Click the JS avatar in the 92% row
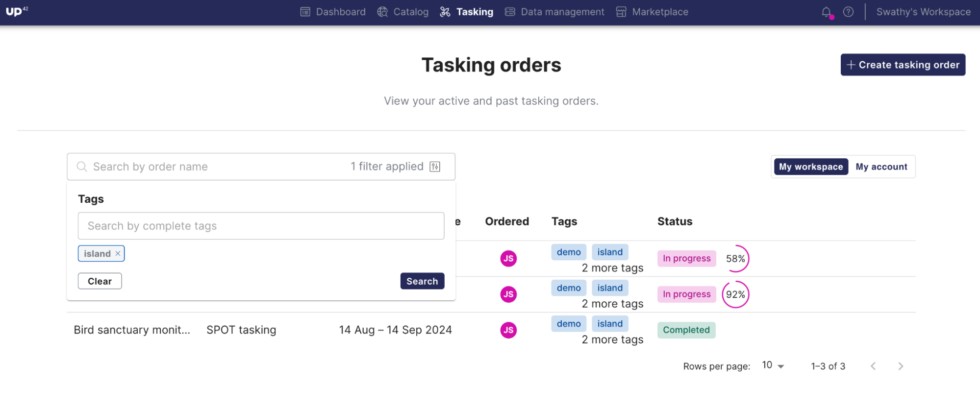980x412 pixels. coord(508,294)
